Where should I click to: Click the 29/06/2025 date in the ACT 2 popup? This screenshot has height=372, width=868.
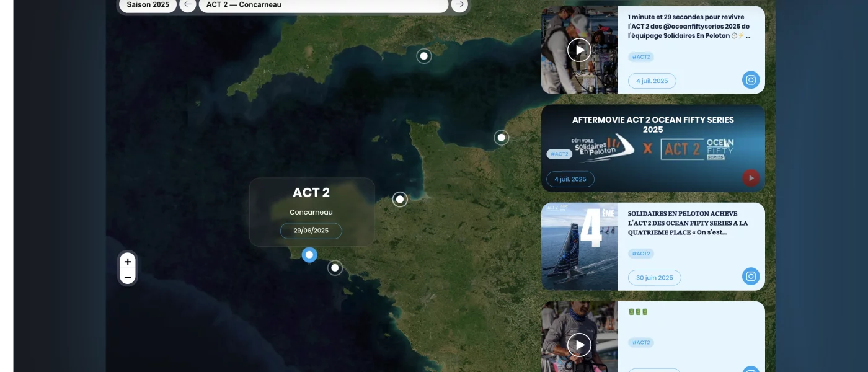(x=311, y=230)
